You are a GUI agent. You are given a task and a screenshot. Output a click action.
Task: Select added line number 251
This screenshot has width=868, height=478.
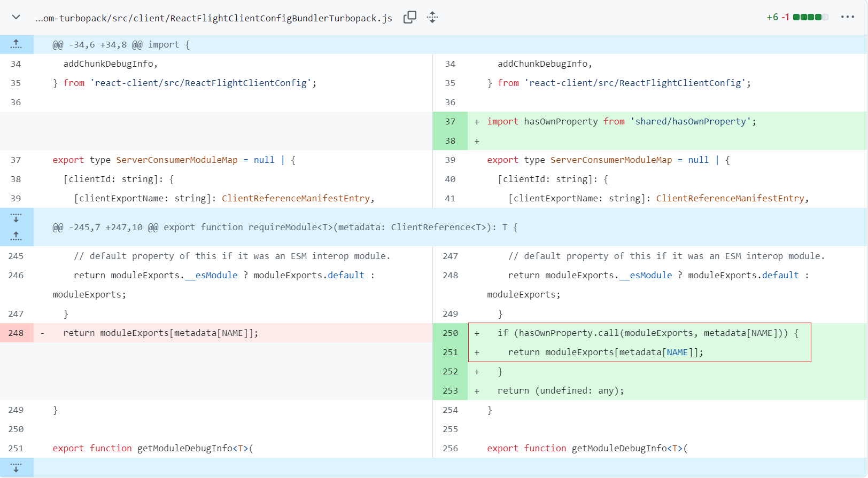pyautogui.click(x=450, y=352)
